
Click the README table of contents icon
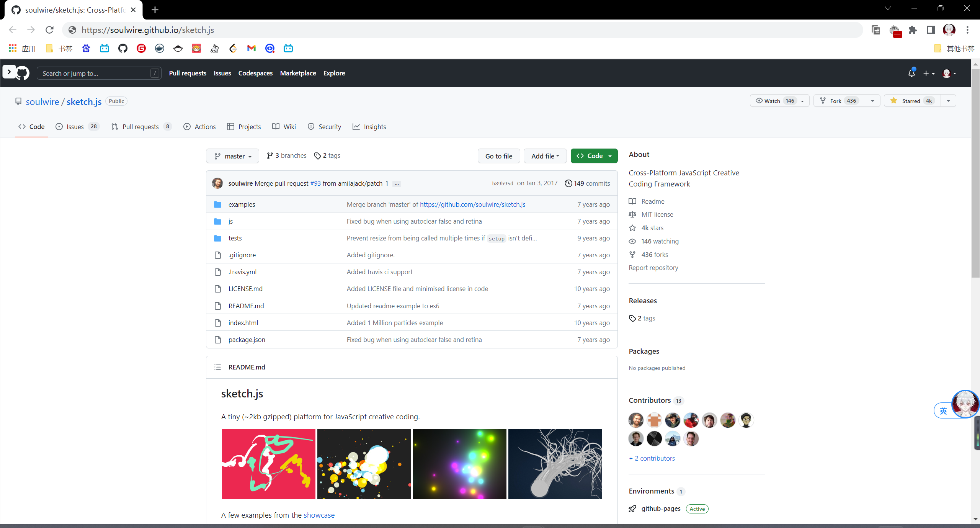(x=217, y=367)
